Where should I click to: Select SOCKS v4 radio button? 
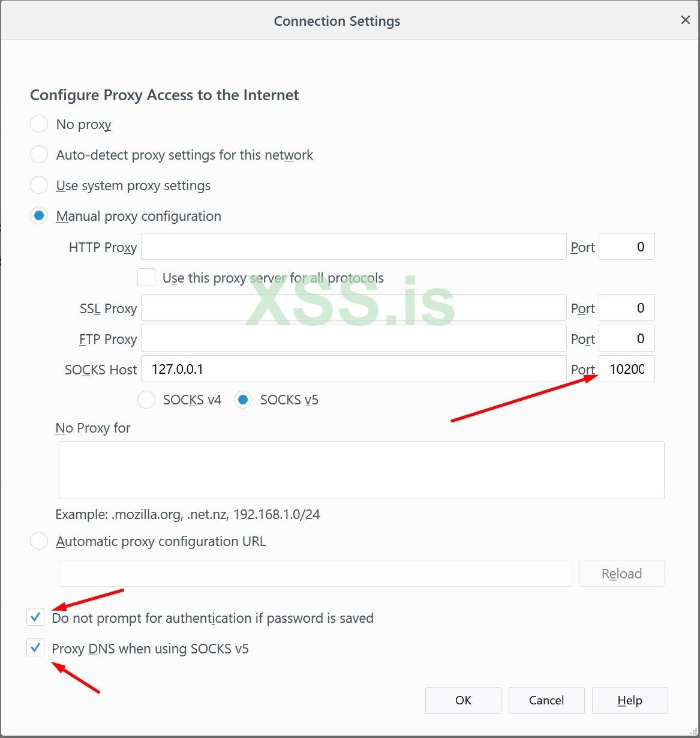click(147, 400)
